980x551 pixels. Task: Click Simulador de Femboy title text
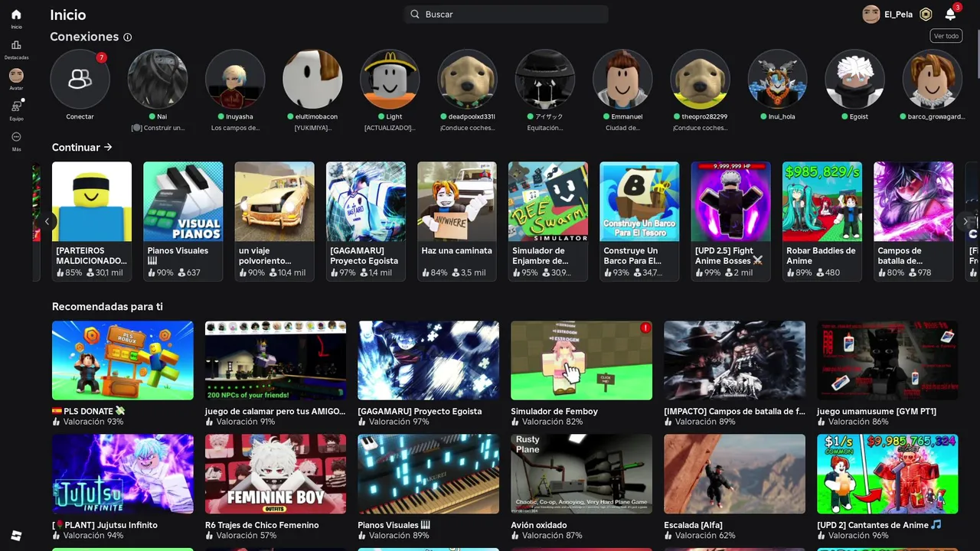pyautogui.click(x=554, y=411)
